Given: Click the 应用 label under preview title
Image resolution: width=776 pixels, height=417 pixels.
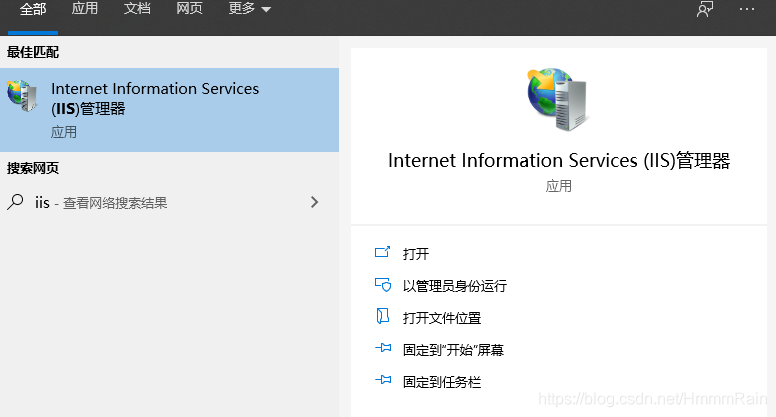Looking at the screenshot, I should [559, 186].
